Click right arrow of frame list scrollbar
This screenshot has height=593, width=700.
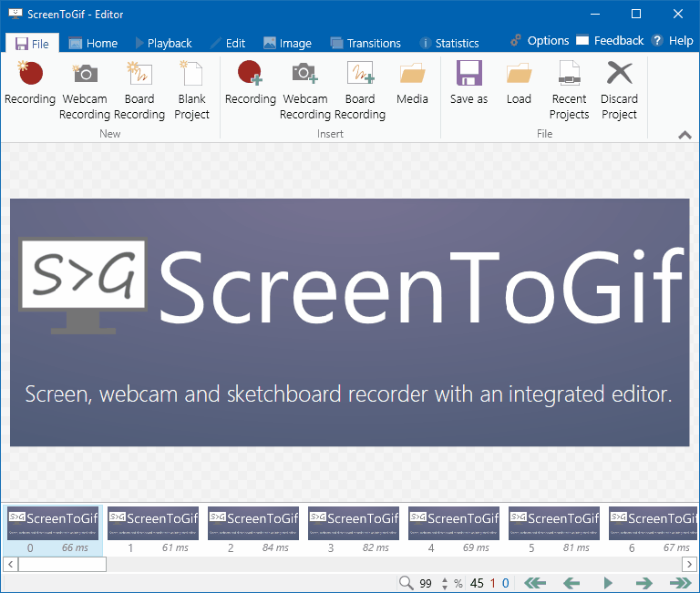pos(689,565)
